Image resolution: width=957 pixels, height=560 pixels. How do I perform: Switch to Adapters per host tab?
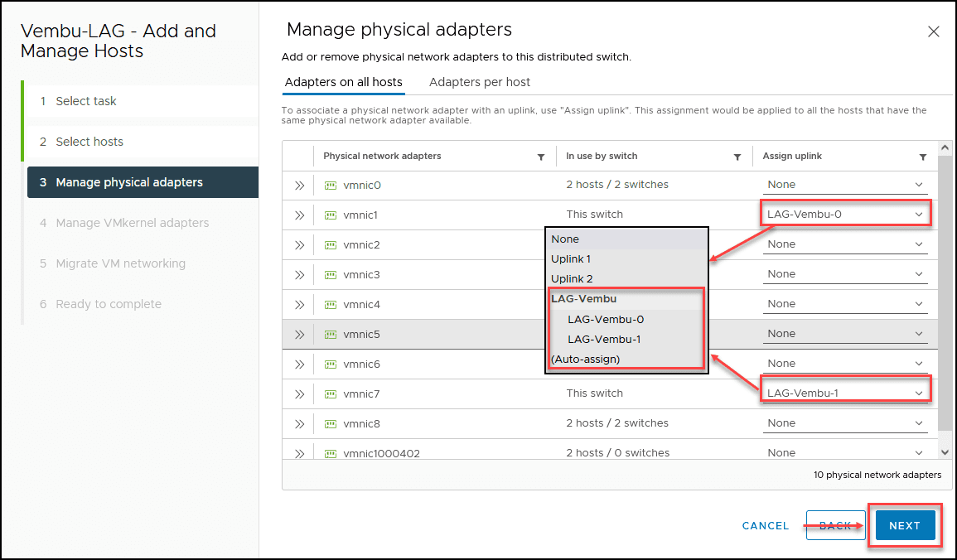(480, 82)
